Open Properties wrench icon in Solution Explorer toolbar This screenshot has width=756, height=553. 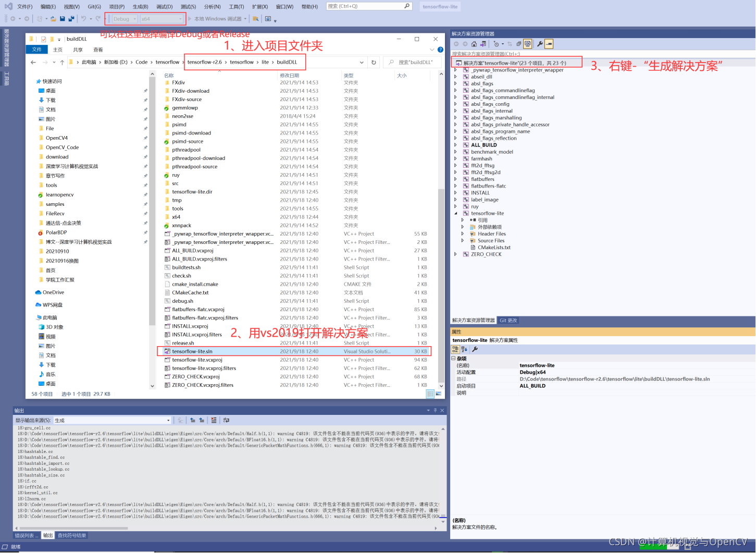tap(540, 44)
